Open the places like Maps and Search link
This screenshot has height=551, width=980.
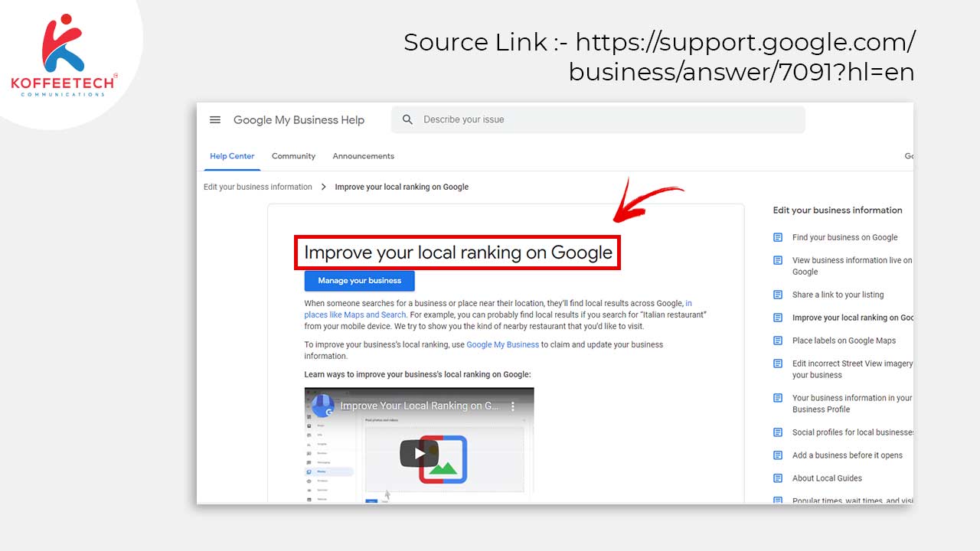(x=355, y=315)
